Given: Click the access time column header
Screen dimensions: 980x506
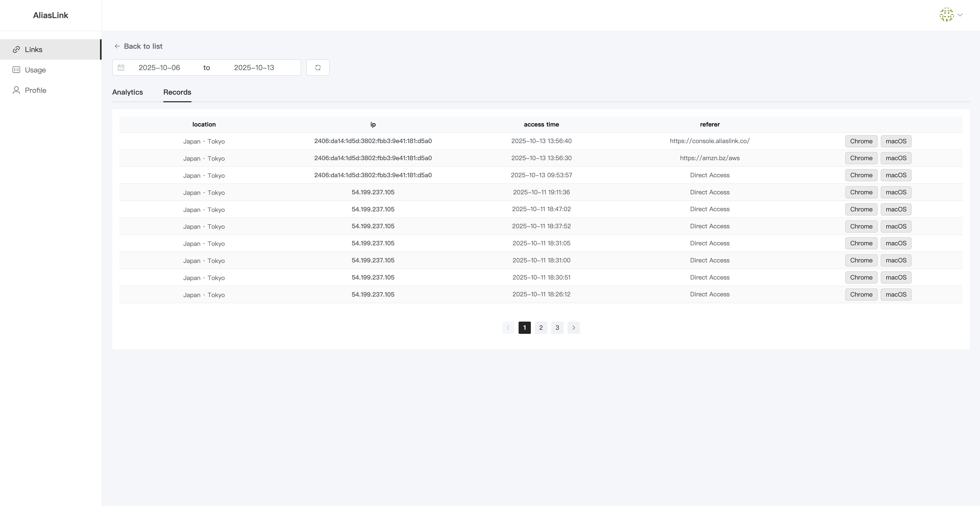Looking at the screenshot, I should coord(541,124).
